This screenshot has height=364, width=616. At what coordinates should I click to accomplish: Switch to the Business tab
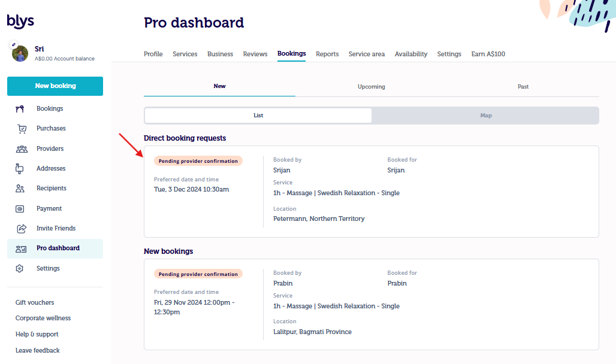point(220,54)
